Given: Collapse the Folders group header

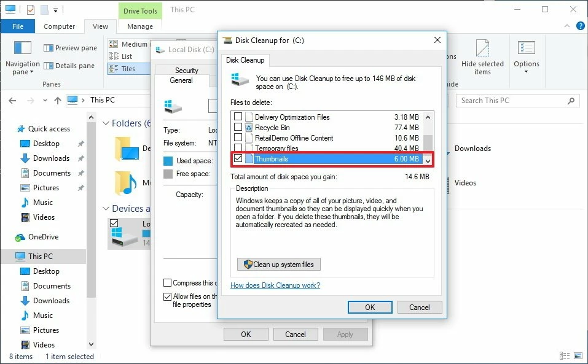Looking at the screenshot, I should (x=106, y=123).
